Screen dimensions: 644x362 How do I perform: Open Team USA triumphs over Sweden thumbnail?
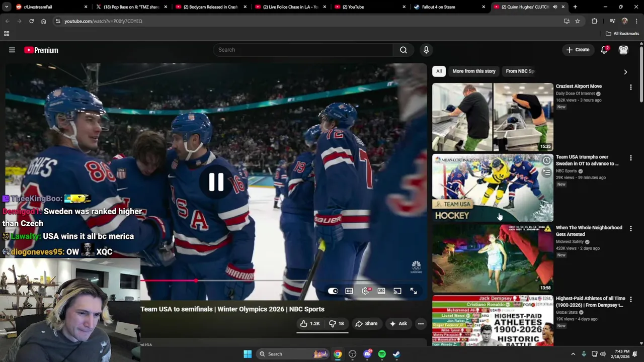493,188
